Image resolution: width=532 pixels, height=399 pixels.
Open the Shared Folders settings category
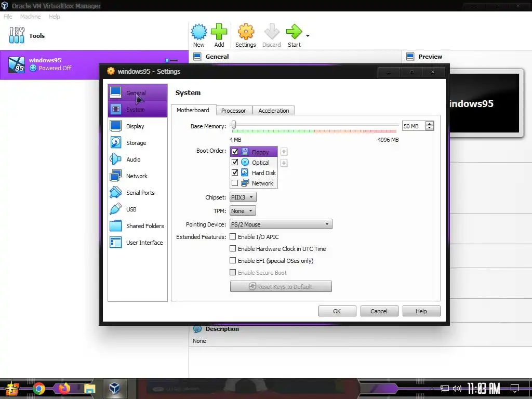[137, 225]
